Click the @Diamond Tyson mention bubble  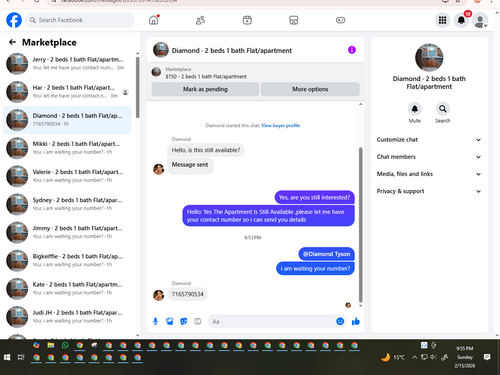[x=326, y=254]
